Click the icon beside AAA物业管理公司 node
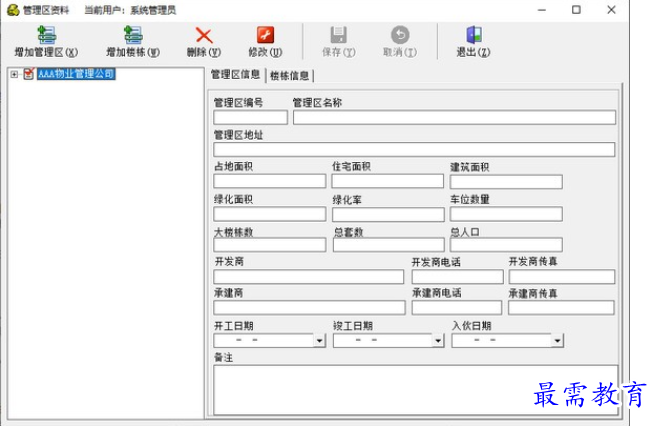This screenshot has width=655, height=426. [28, 74]
